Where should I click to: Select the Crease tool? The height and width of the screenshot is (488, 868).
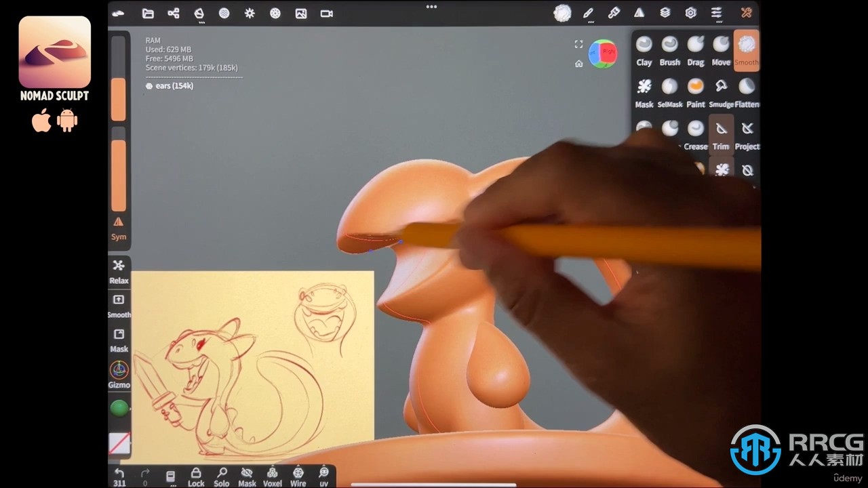tap(695, 136)
